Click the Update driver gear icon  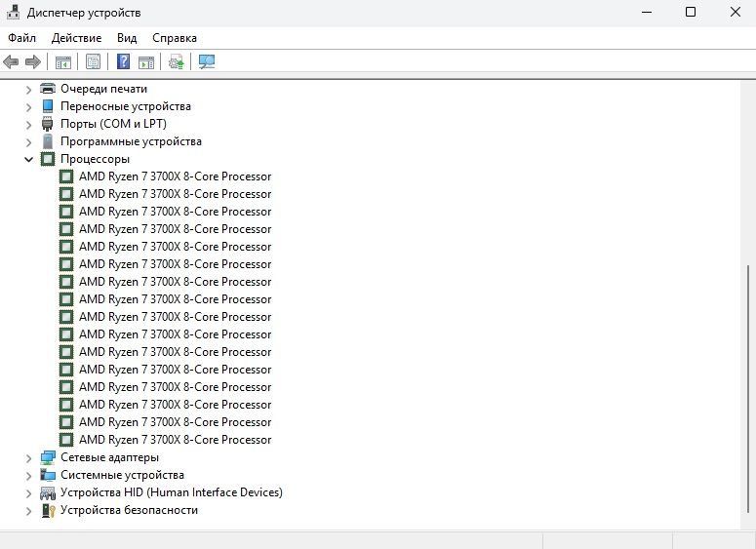click(176, 62)
